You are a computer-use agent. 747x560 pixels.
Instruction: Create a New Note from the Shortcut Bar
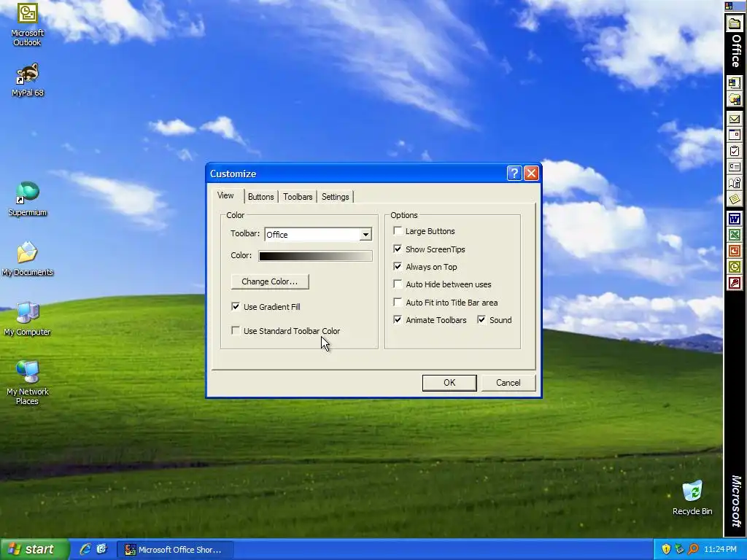(735, 198)
